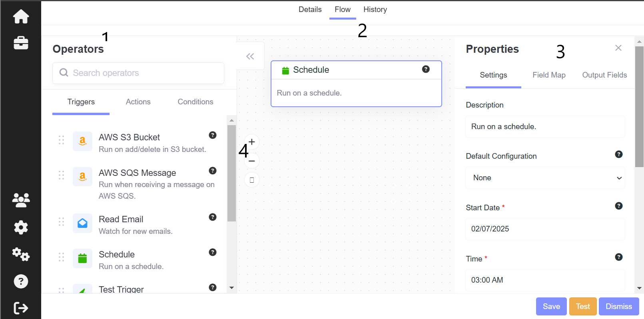The height and width of the screenshot is (319, 644).
Task: Collapse the Operators panel with double chevron
Action: [250, 56]
